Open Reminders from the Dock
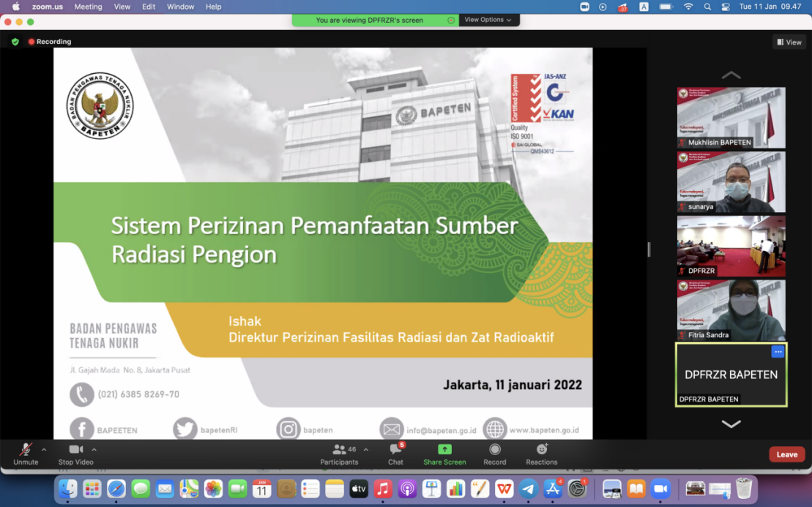Viewport: 812px width, 507px height. tap(310, 489)
